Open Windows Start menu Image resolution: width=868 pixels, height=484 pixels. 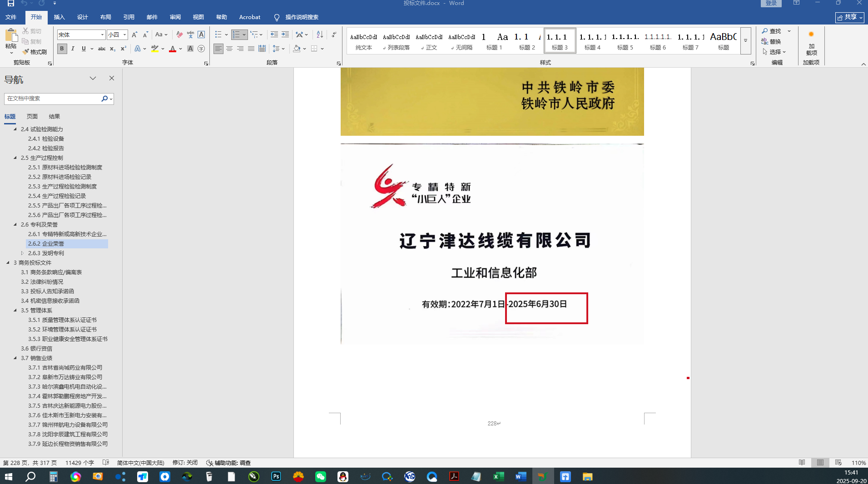[9, 476]
